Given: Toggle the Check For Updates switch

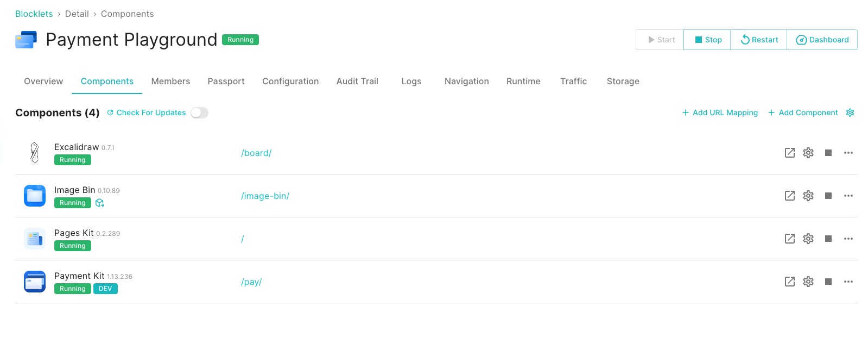Looking at the screenshot, I should pyautogui.click(x=199, y=113).
